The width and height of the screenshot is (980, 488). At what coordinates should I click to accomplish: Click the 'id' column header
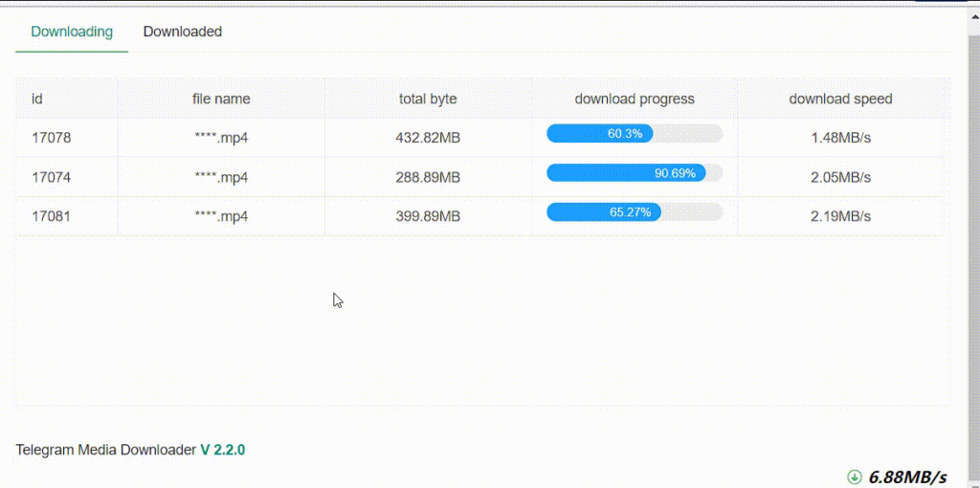(x=37, y=99)
